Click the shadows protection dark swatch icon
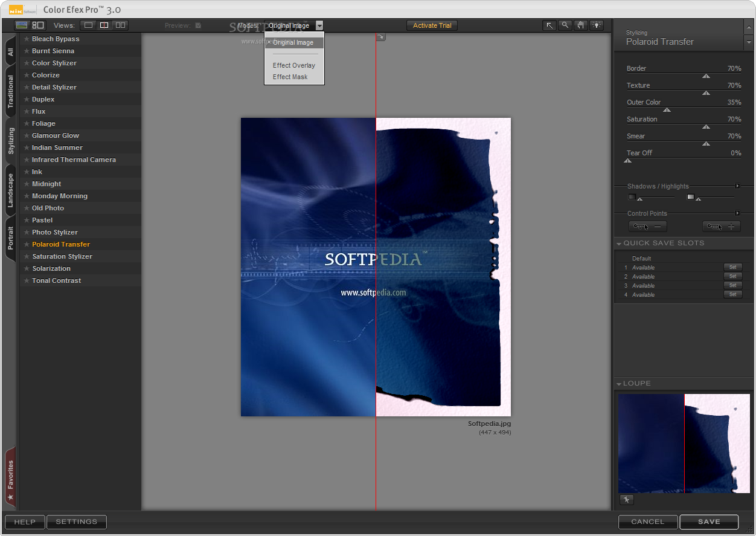The width and height of the screenshot is (756, 536). pos(632,196)
